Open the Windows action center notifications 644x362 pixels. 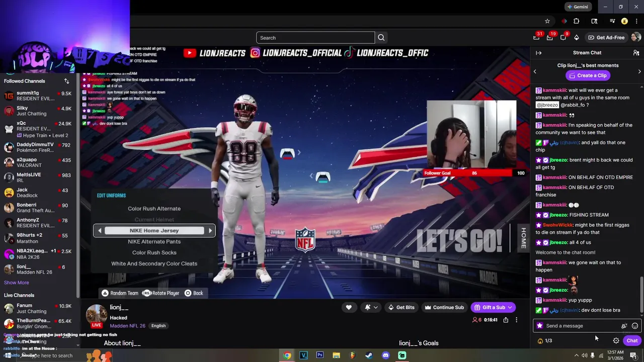pyautogui.click(x=633, y=355)
